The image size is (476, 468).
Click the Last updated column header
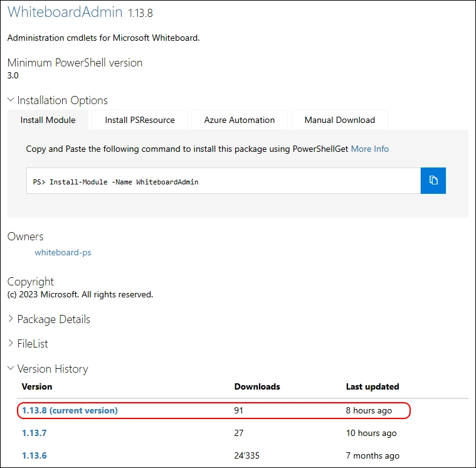click(373, 386)
